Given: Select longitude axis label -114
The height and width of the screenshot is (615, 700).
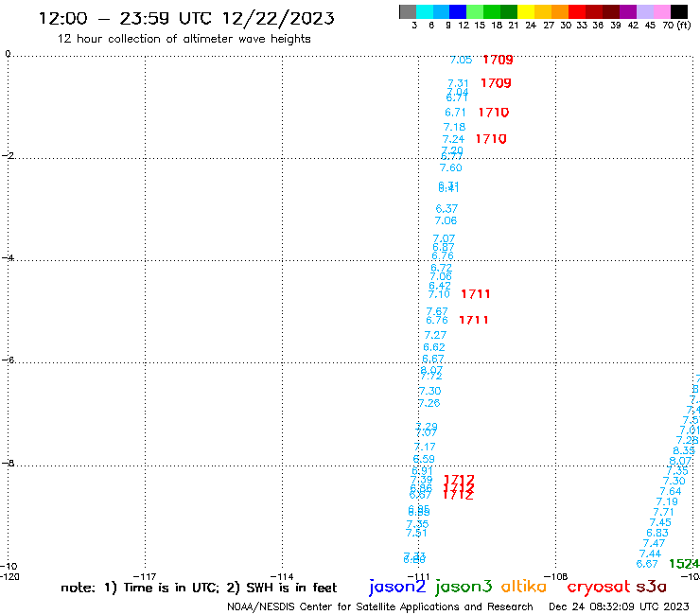Looking at the screenshot, I should pyautogui.click(x=282, y=576).
